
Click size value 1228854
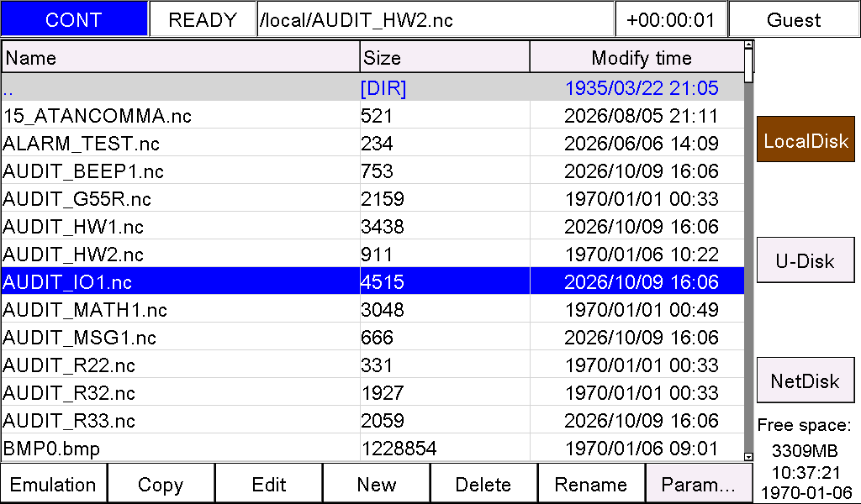pyautogui.click(x=399, y=449)
